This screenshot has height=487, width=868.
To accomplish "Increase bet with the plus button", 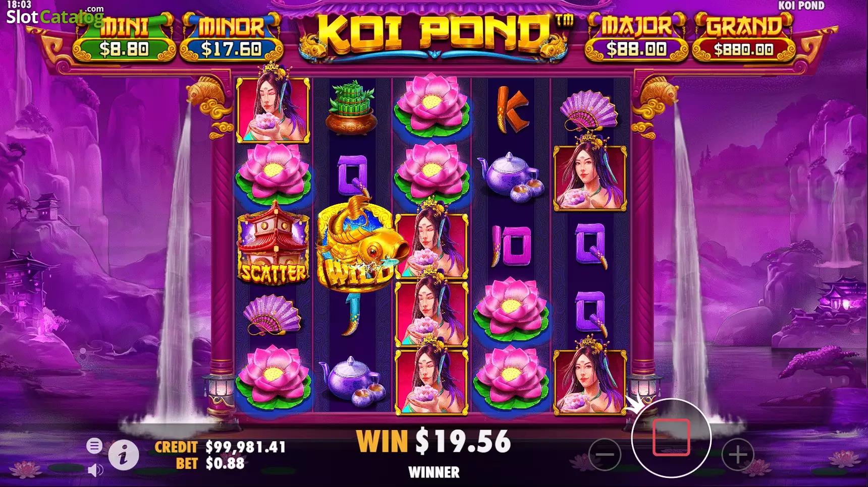I will [x=738, y=455].
